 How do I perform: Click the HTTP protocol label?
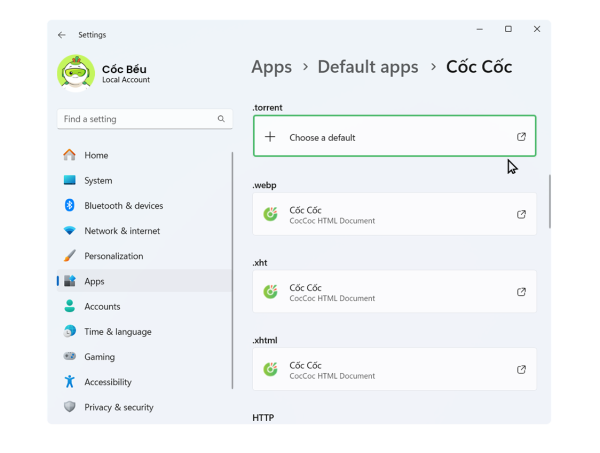263,418
